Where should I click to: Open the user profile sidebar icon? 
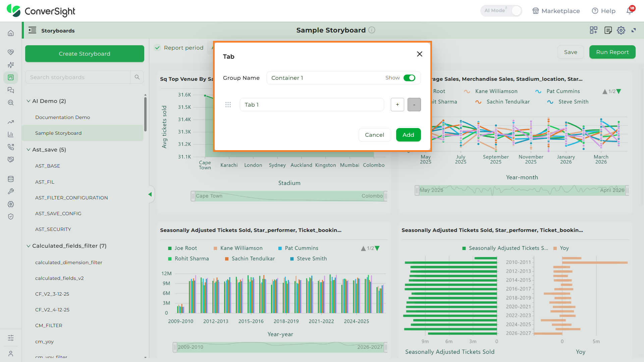click(11, 354)
